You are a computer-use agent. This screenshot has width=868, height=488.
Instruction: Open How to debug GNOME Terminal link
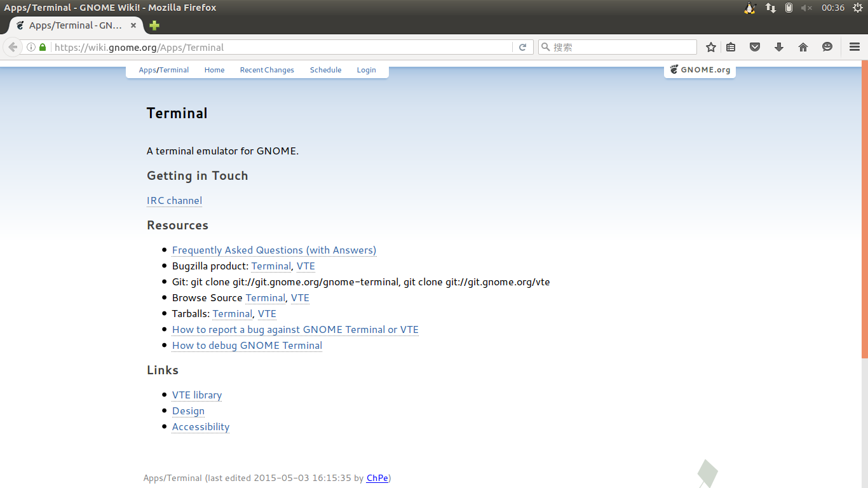247,346
